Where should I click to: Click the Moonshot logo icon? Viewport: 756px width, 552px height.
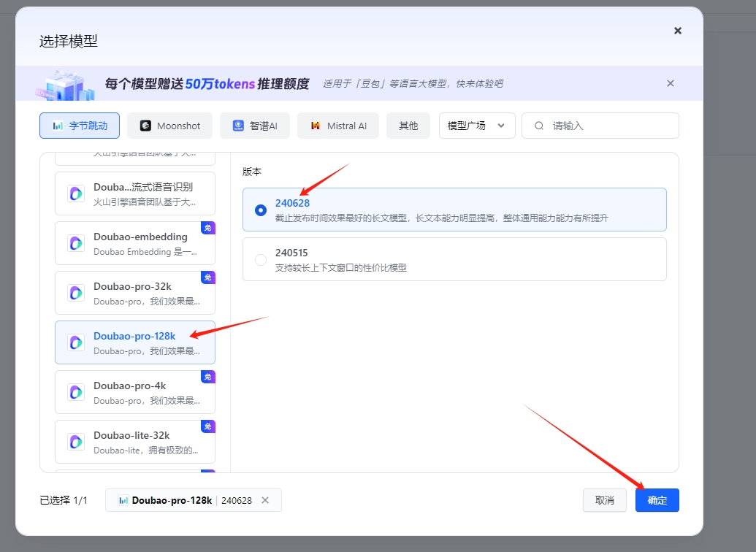pos(145,126)
